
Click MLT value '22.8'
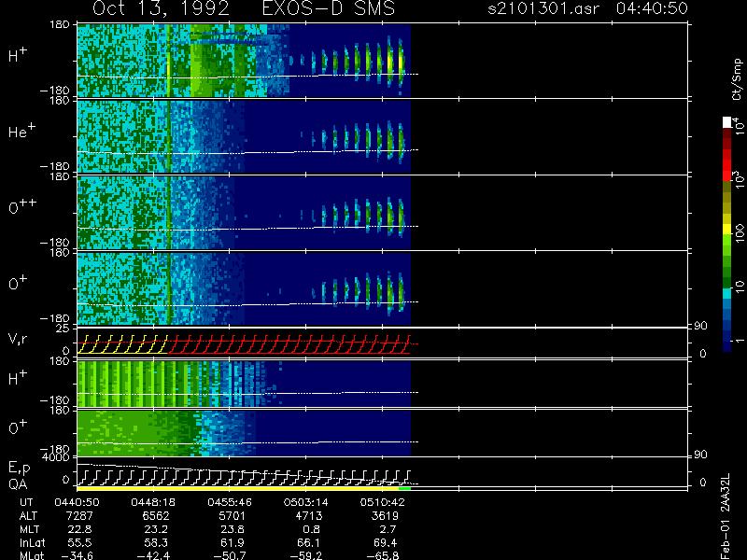point(80,529)
